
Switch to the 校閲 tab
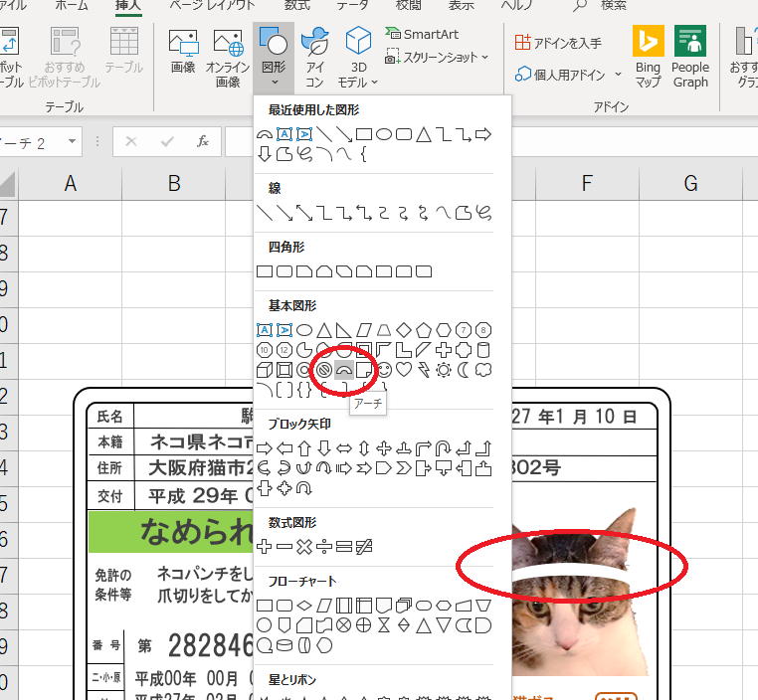[x=409, y=6]
